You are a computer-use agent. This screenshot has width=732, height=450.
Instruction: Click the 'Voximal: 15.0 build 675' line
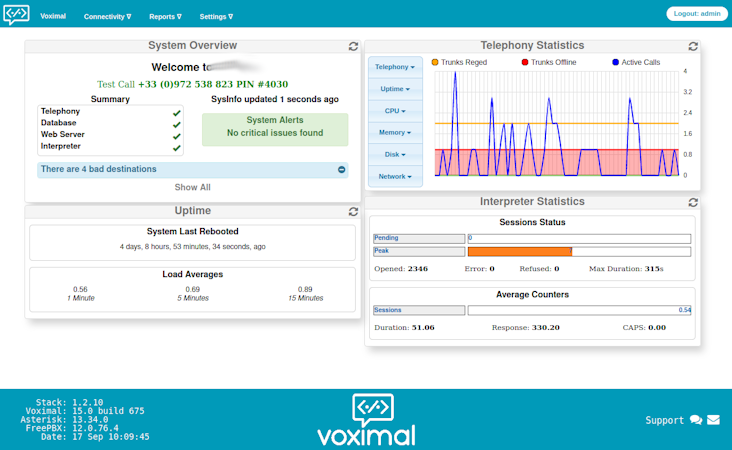tap(85, 411)
